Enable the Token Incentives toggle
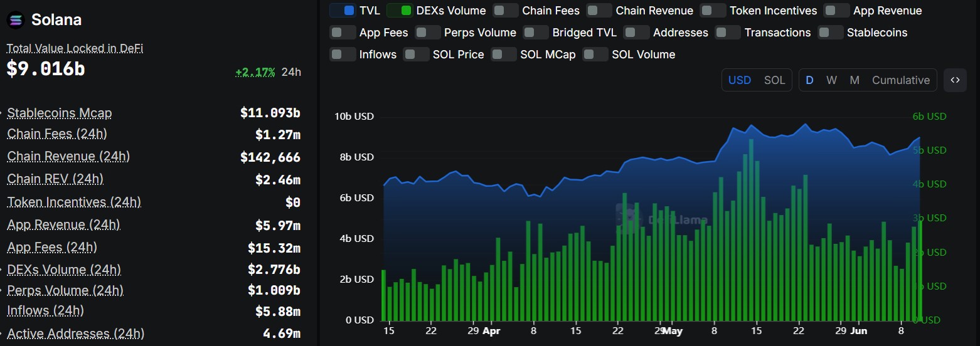 [x=713, y=11]
